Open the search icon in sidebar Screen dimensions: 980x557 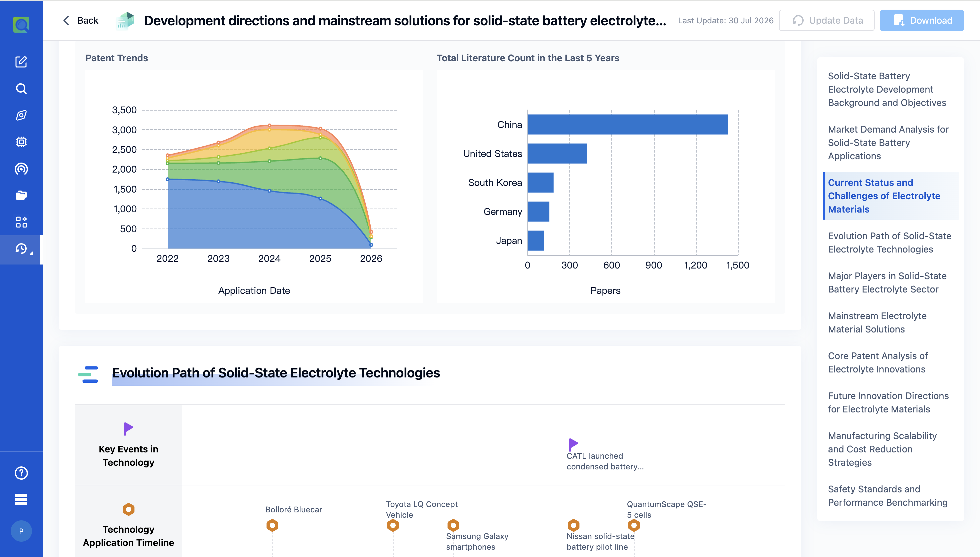pos(21,89)
